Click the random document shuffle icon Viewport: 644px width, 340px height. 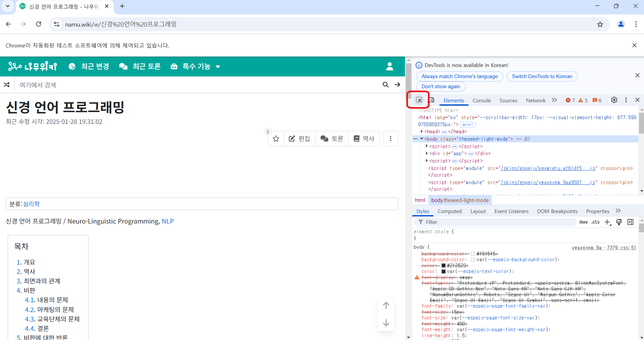click(7, 85)
